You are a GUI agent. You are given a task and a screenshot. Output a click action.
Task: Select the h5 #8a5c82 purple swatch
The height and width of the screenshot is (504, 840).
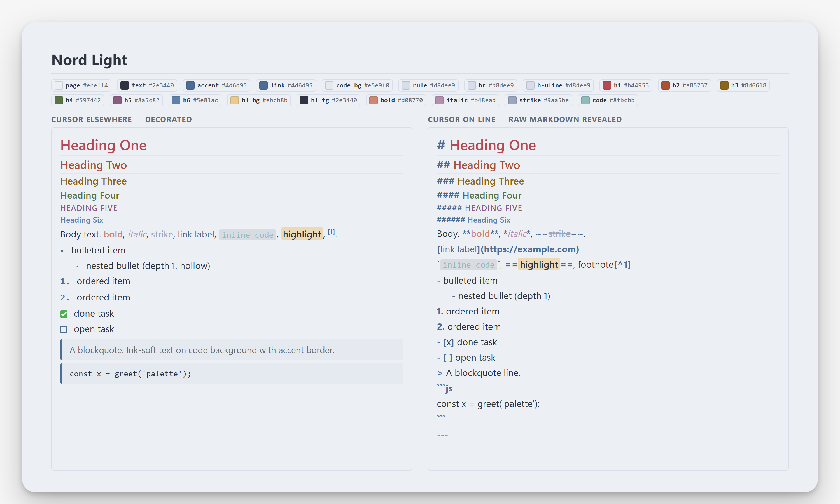(x=136, y=100)
